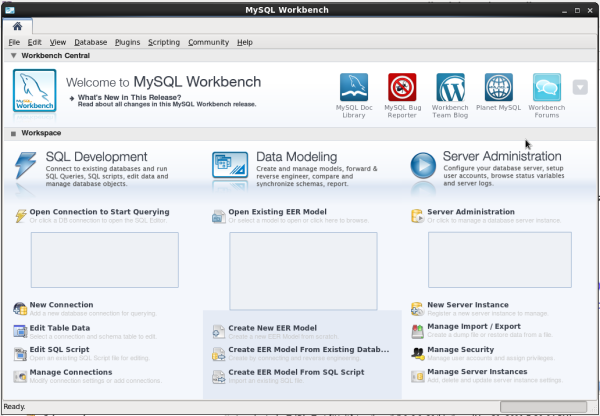The width and height of the screenshot is (600, 416).
Task: Open the Workbench Team Blog icon
Action: [x=450, y=87]
